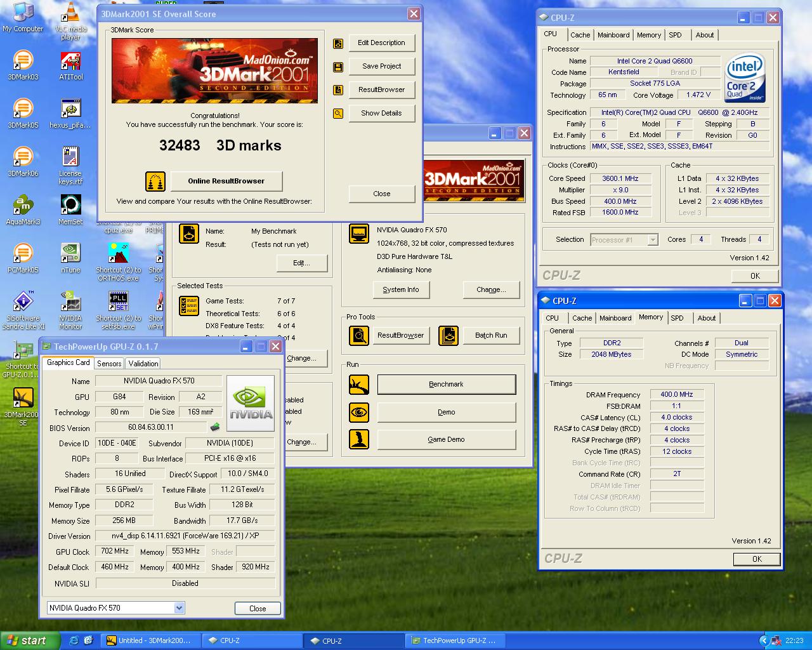Click the Online ResultBrowser tree icon
Screen dimensions: 812x650
[x=155, y=182]
